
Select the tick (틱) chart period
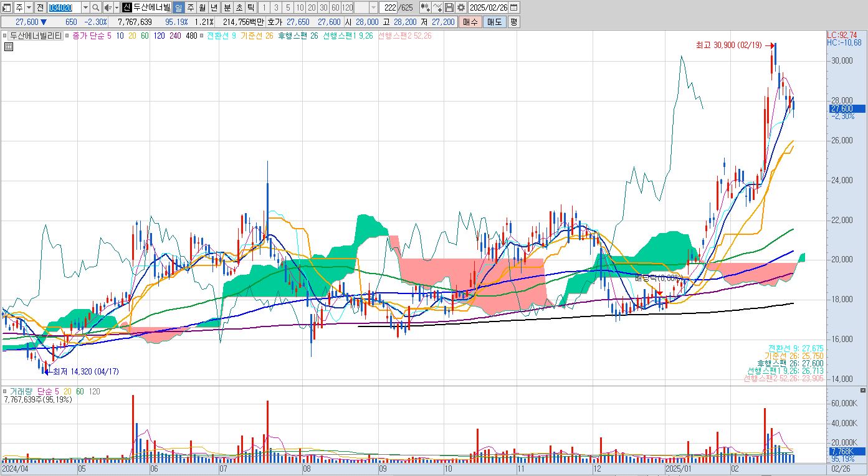(x=251, y=7)
